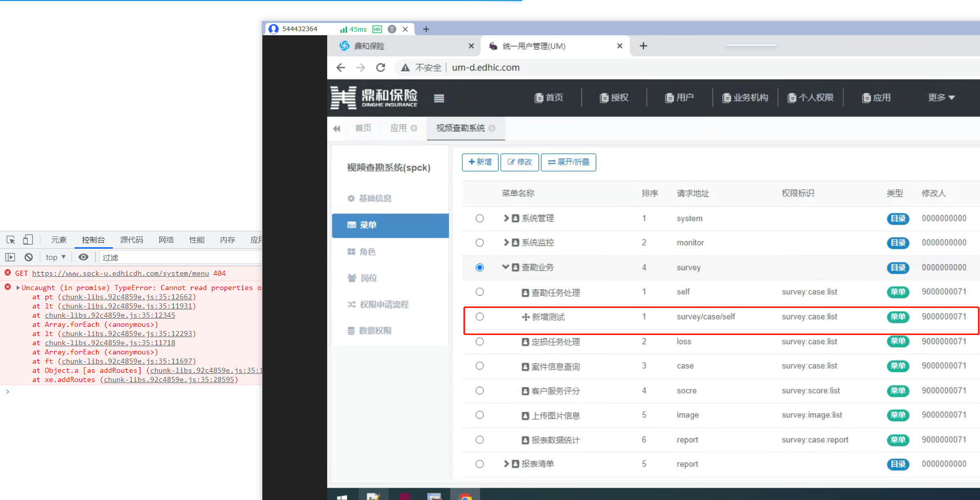980x500 pixels.
Task: Click the browser back arrow
Action: [341, 67]
